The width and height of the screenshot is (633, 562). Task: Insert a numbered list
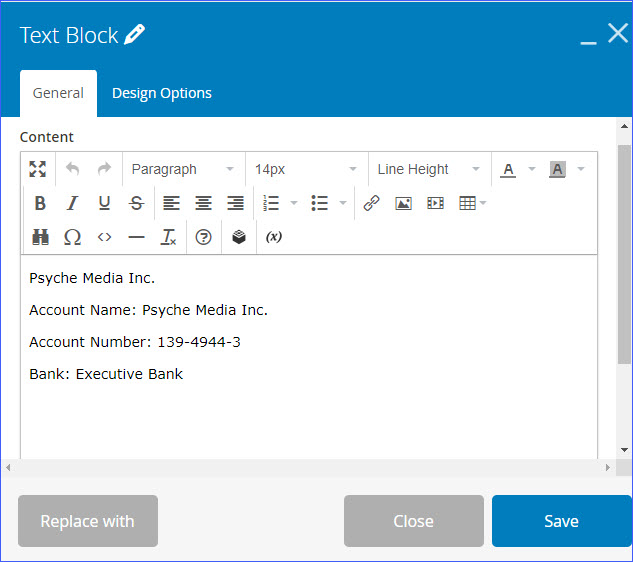point(271,203)
